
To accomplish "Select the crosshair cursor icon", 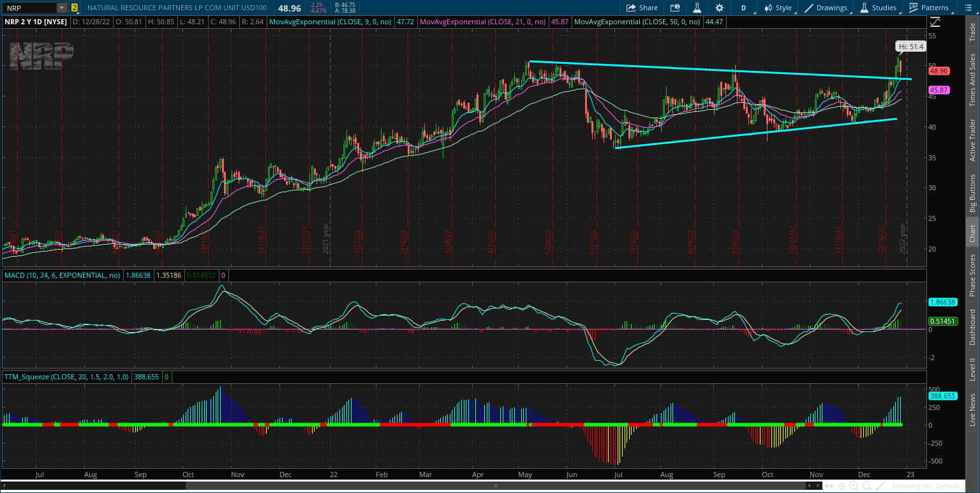I will (842, 486).
